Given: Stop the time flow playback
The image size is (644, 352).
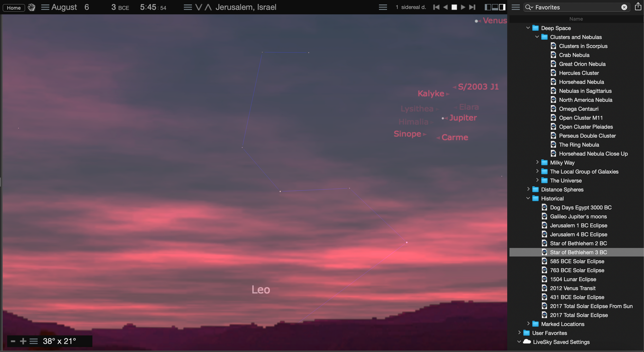Looking at the screenshot, I should pyautogui.click(x=454, y=7).
